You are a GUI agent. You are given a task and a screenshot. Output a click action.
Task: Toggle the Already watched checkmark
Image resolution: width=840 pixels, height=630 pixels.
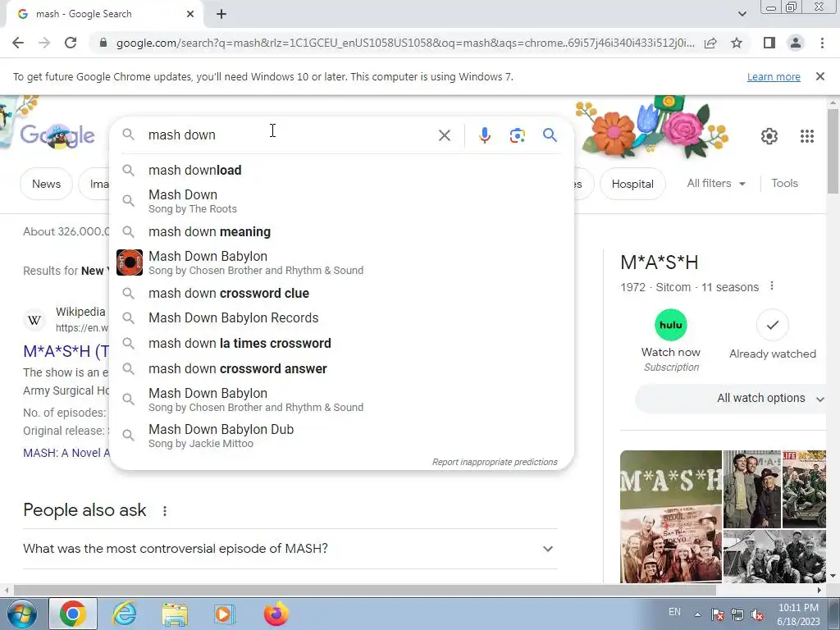point(772,325)
